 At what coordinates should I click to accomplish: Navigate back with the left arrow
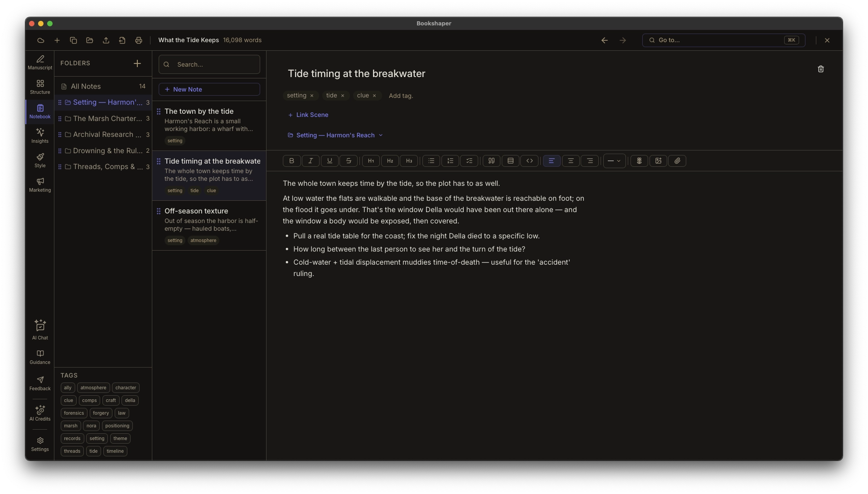(605, 40)
